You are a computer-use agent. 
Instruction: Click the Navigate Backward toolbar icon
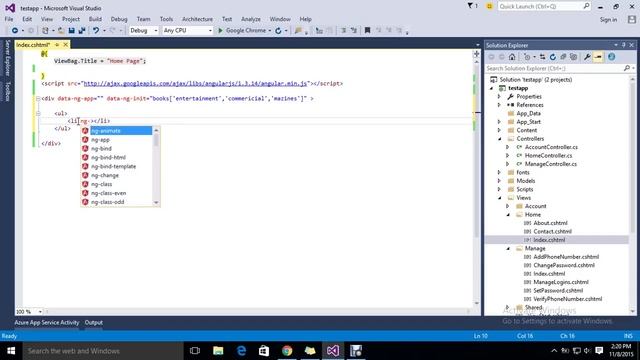15,31
